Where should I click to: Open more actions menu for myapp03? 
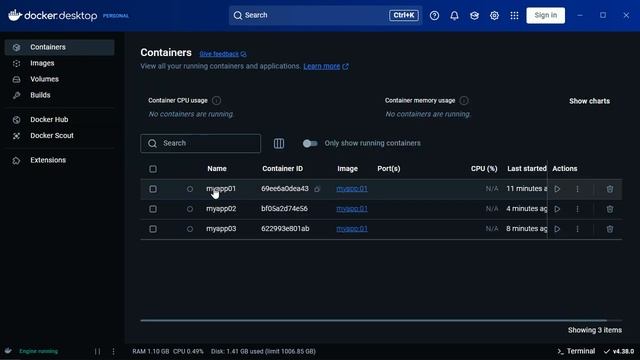577,229
